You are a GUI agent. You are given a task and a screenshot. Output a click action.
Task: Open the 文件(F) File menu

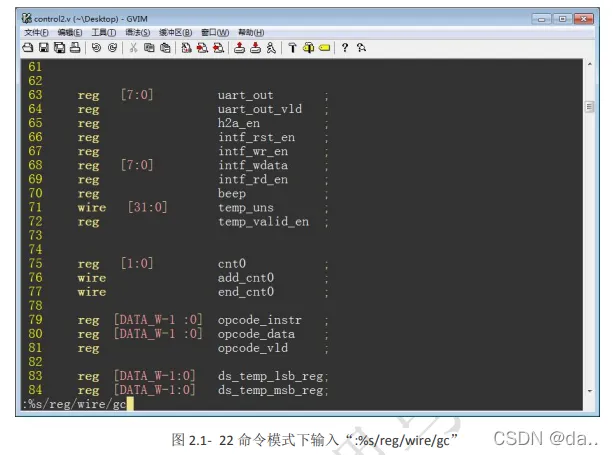pyautogui.click(x=36, y=32)
